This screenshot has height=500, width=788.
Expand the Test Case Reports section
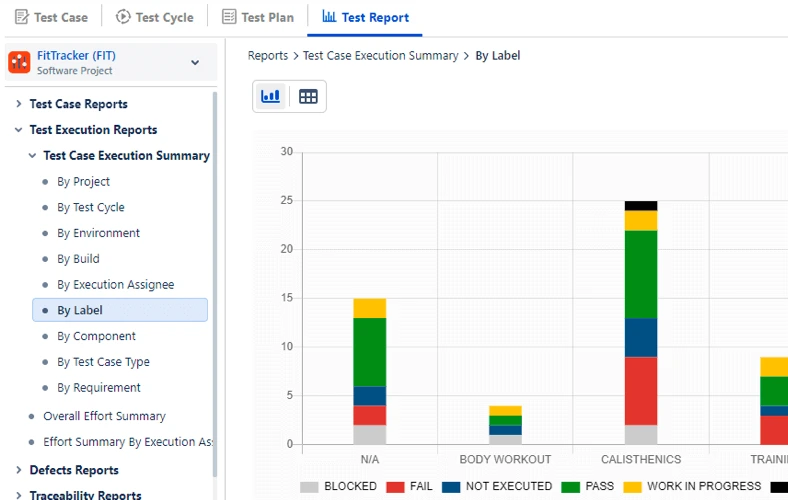(x=19, y=104)
